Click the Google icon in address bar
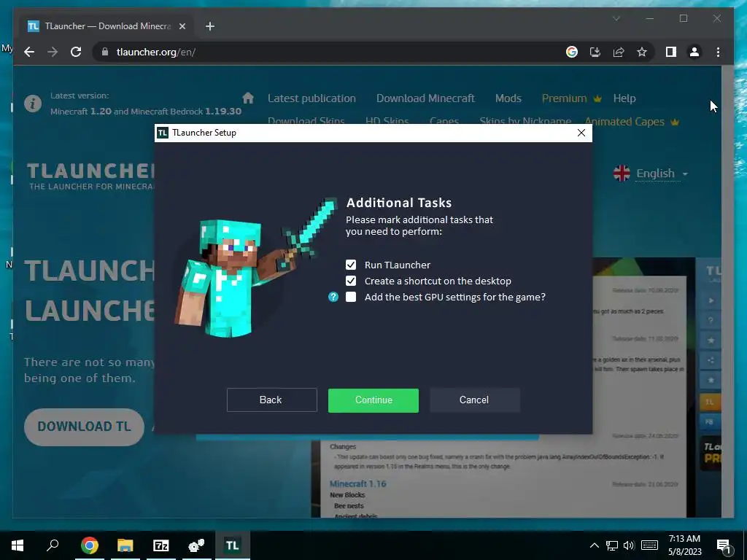The height and width of the screenshot is (560, 747). point(572,52)
